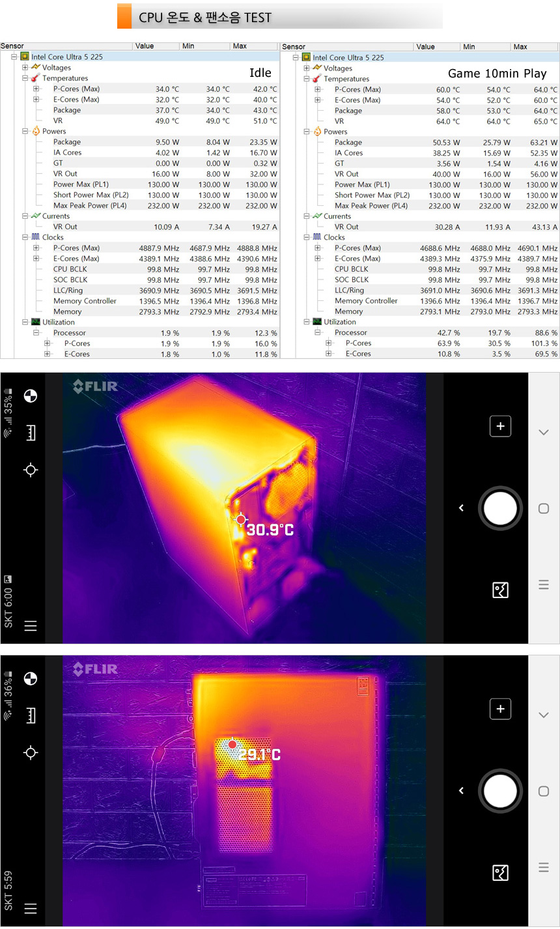560x929 pixels.
Task: Tap the back chevron beside the upper shutter button
Action: click(x=461, y=508)
